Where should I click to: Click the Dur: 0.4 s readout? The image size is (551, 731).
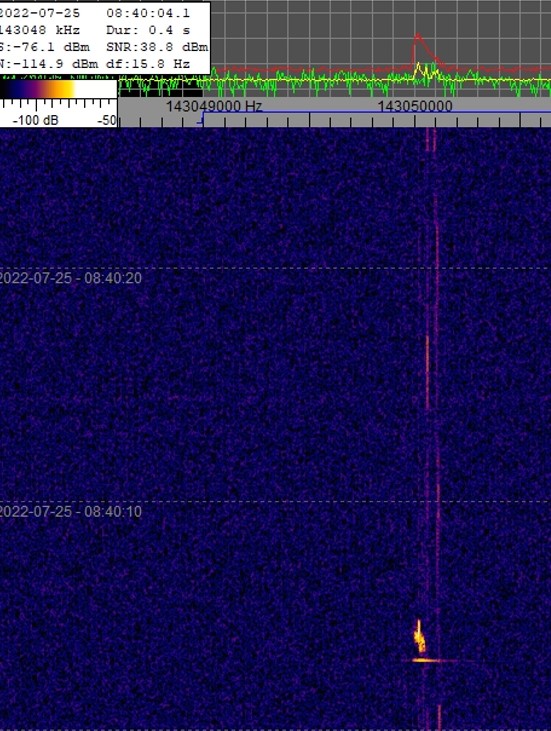pos(148,30)
